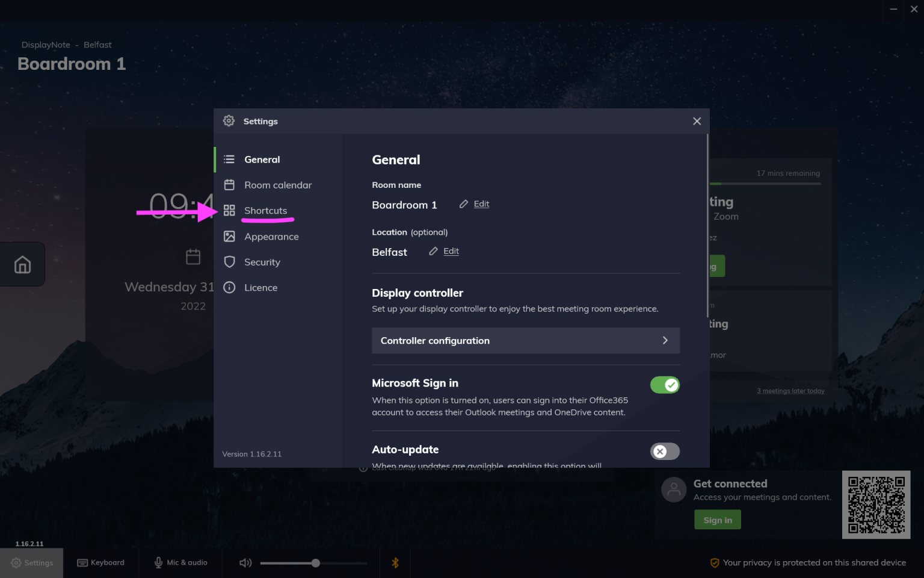Click the Bluetooth icon in the bottom bar
Screen dimensions: 924x578
pyautogui.click(x=395, y=562)
